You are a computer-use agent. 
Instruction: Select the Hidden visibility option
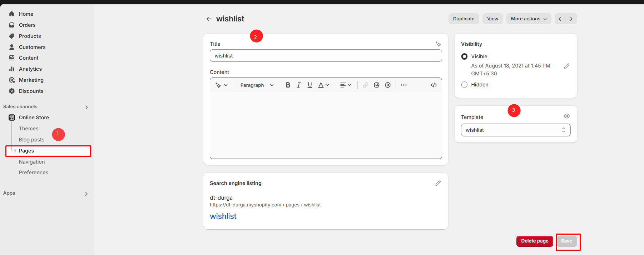(x=465, y=85)
